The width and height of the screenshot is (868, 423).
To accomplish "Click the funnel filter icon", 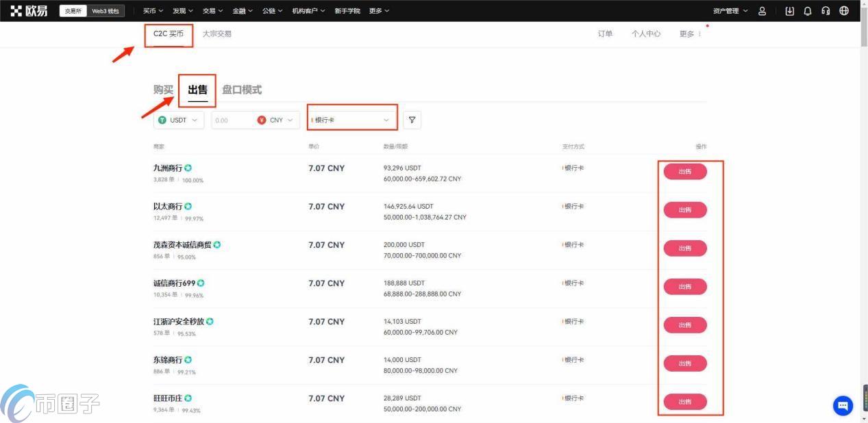I will (x=412, y=120).
